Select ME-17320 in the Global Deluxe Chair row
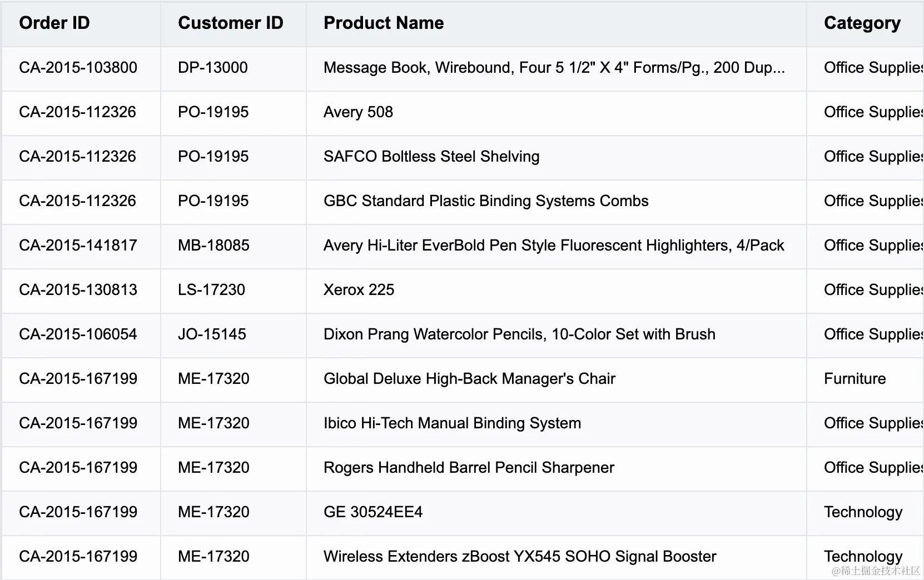This screenshot has width=924, height=580. click(234, 380)
